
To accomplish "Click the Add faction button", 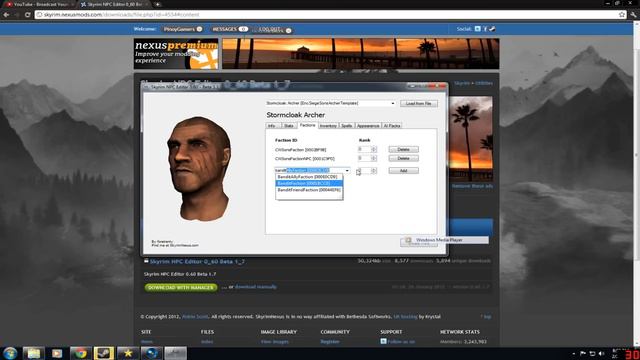I will point(403,171).
